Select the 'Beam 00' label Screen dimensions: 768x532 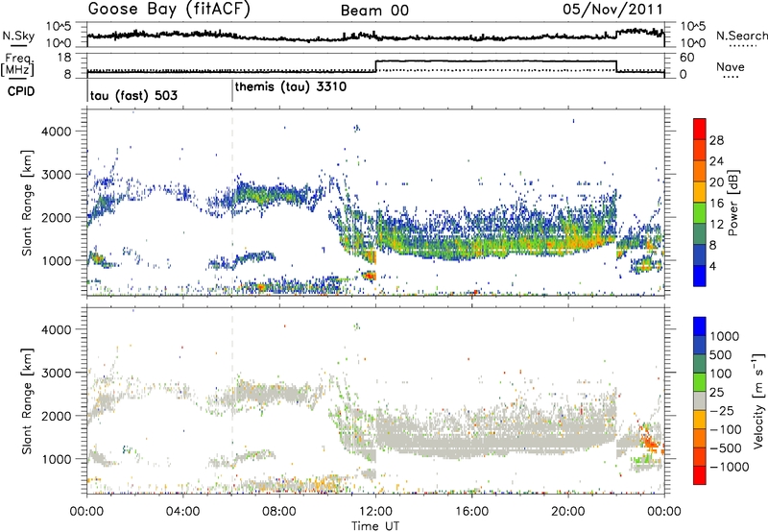[374, 11]
